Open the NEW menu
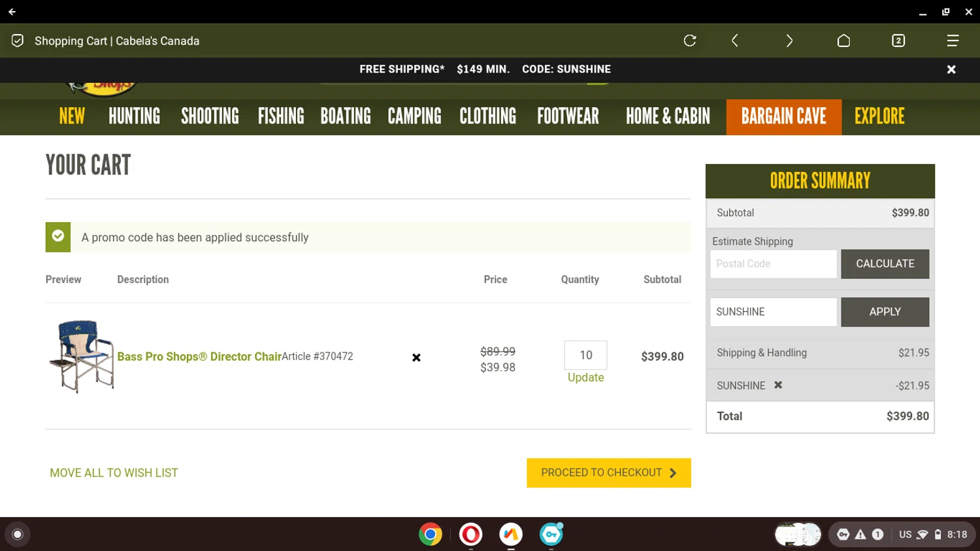This screenshot has width=980, height=551. click(x=72, y=116)
